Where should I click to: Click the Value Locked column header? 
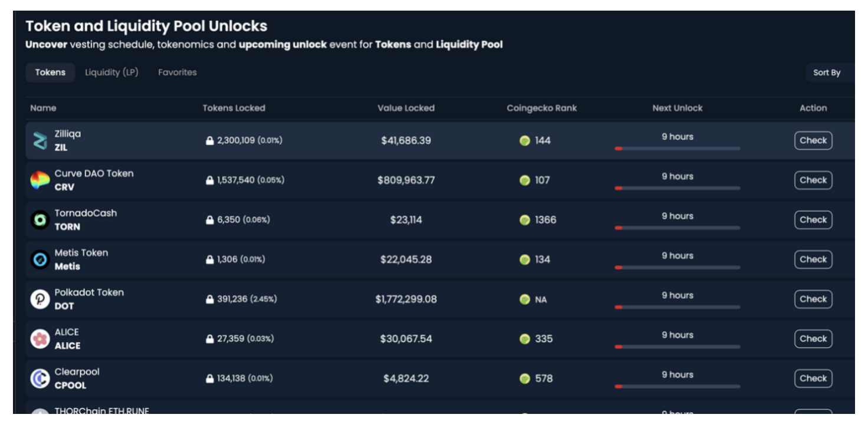pos(406,108)
